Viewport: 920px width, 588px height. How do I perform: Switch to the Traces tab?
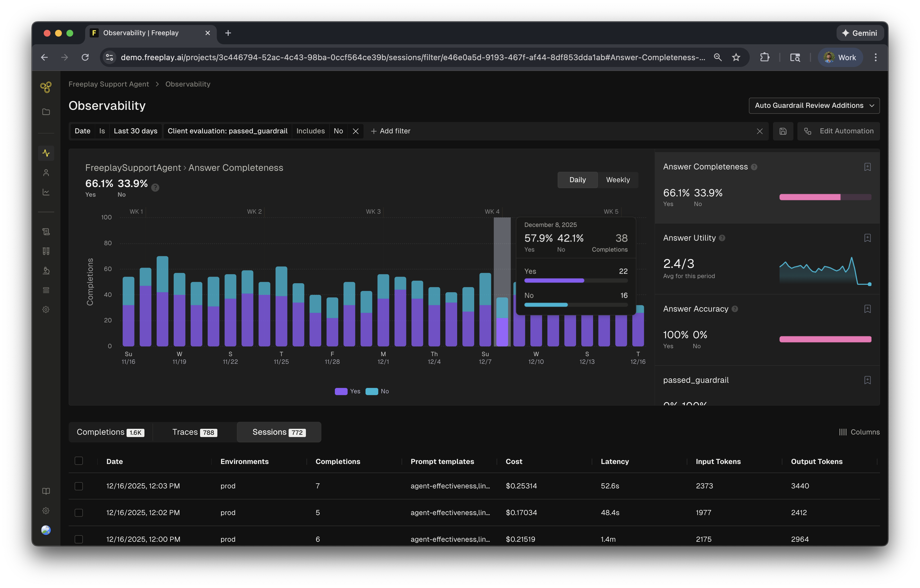(x=194, y=432)
